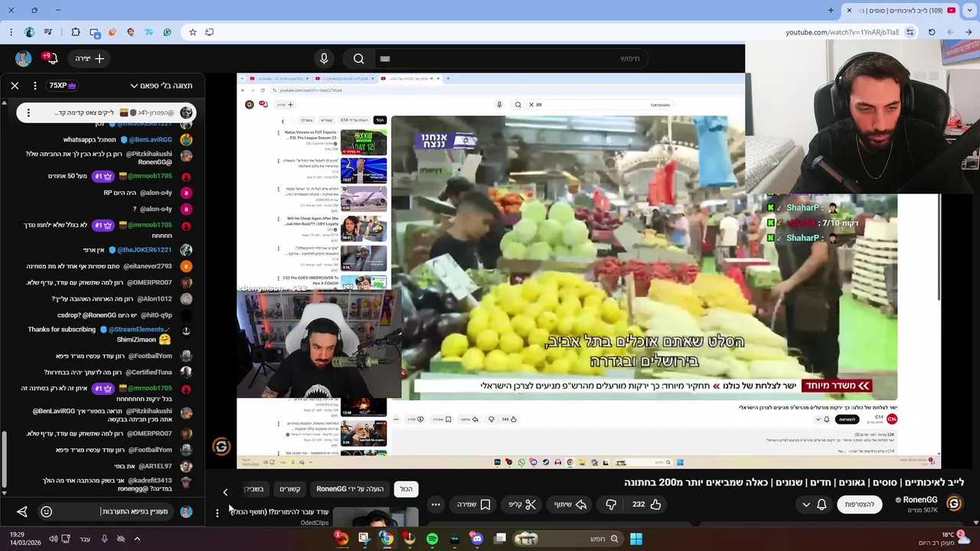Click the RonenGG channel avatar
980x551 pixels.
[954, 504]
